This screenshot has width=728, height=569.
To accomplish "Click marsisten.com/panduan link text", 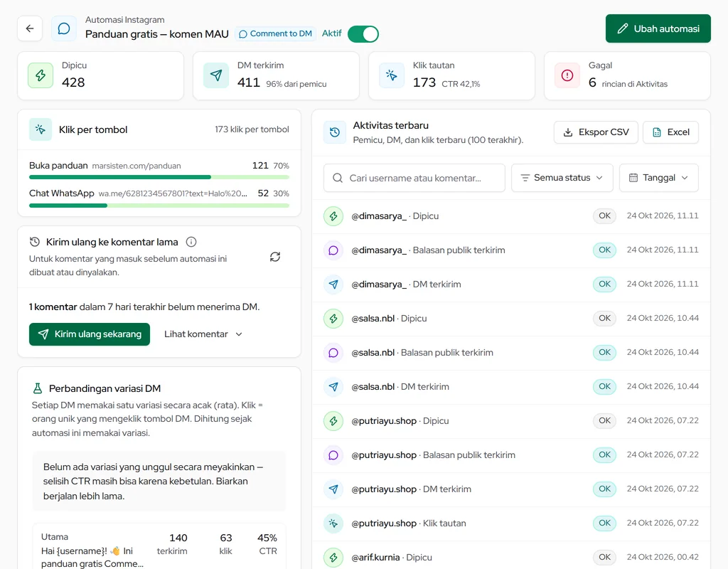I will pos(136,166).
